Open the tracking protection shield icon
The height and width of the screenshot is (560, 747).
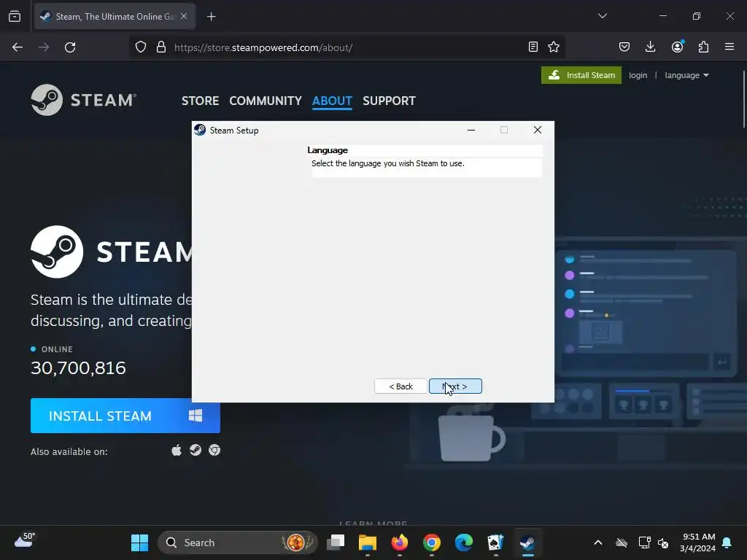point(141,47)
